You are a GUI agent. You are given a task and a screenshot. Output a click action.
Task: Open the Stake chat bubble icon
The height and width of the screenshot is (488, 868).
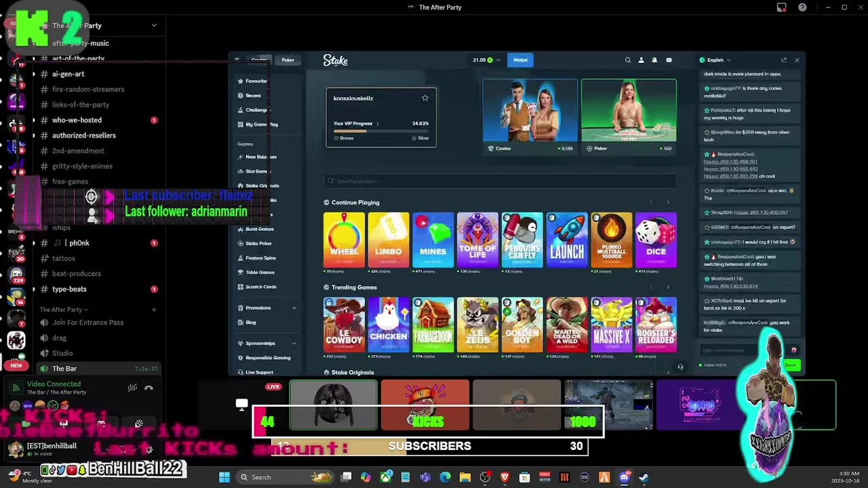pyautogui.click(x=669, y=60)
